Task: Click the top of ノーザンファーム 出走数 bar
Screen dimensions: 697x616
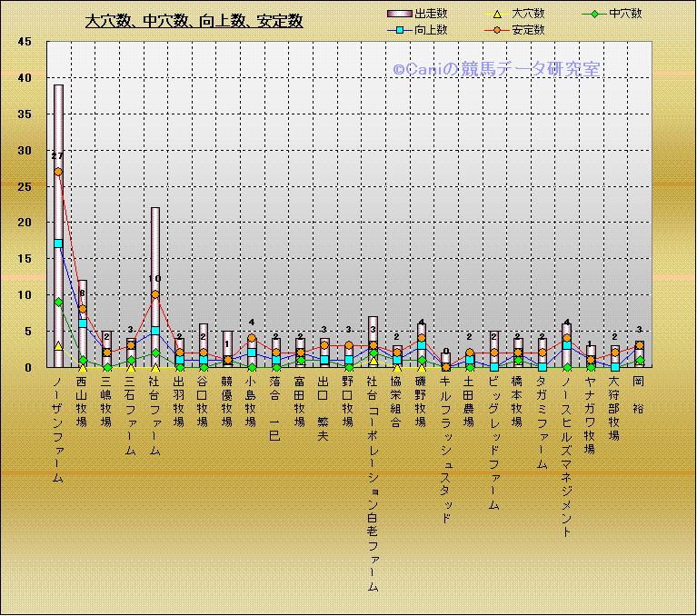Action: [58, 87]
